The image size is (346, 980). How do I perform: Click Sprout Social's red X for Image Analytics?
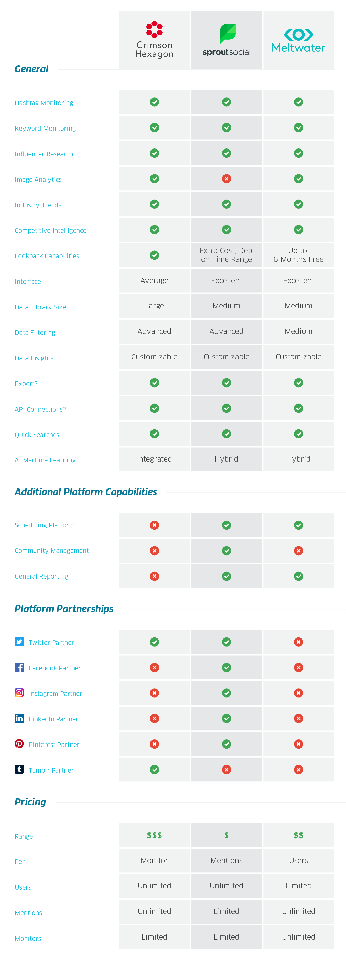(227, 178)
